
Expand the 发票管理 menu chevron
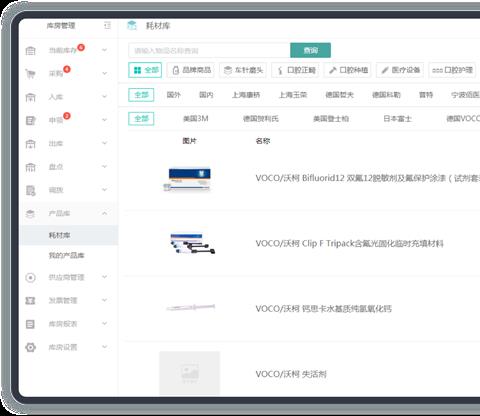[x=104, y=300]
